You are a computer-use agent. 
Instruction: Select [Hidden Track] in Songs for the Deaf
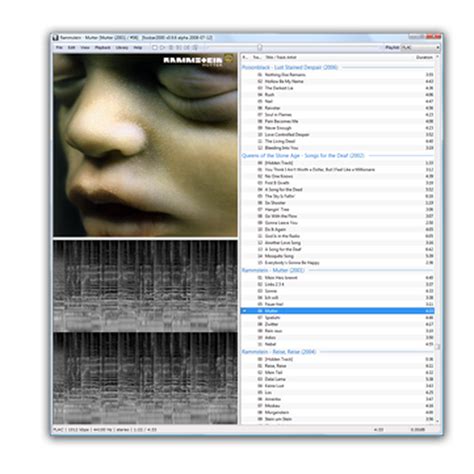click(x=337, y=163)
